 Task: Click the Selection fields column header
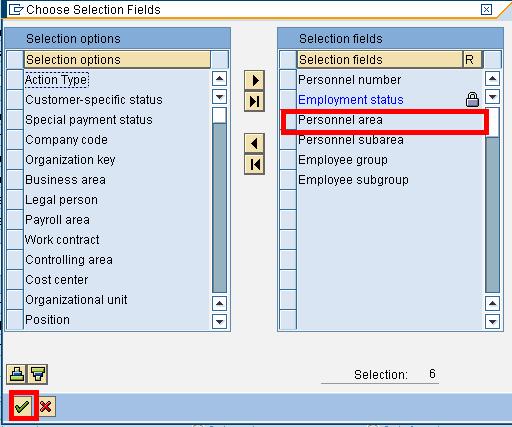point(380,60)
